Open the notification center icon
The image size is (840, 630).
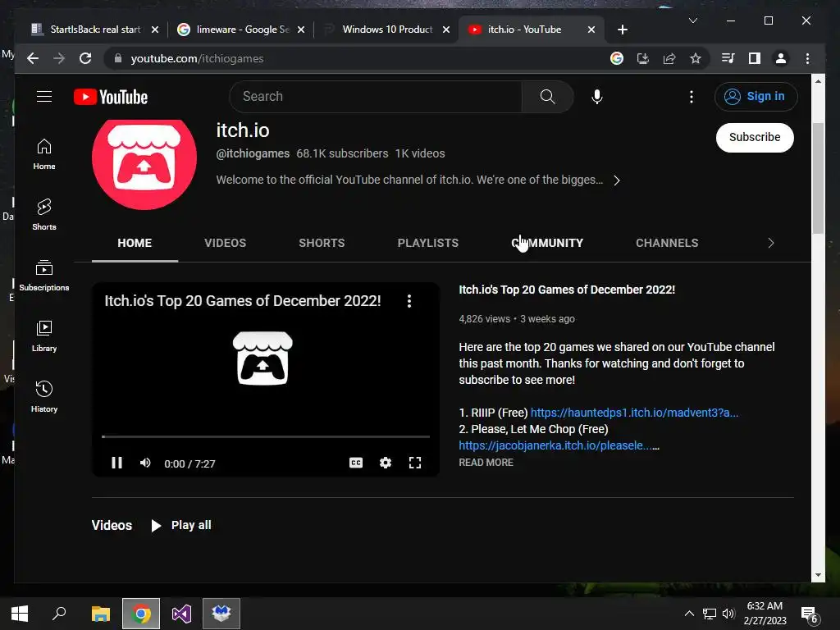(x=808, y=615)
